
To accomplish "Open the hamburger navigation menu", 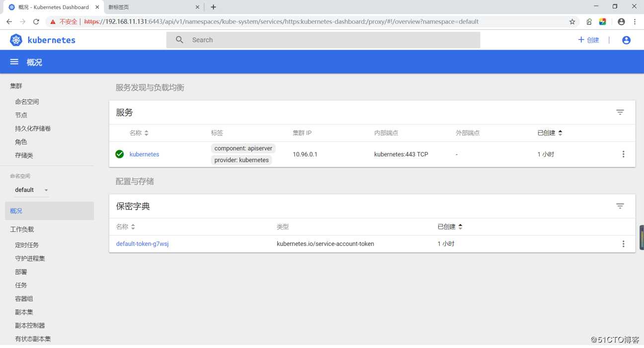I will point(14,62).
